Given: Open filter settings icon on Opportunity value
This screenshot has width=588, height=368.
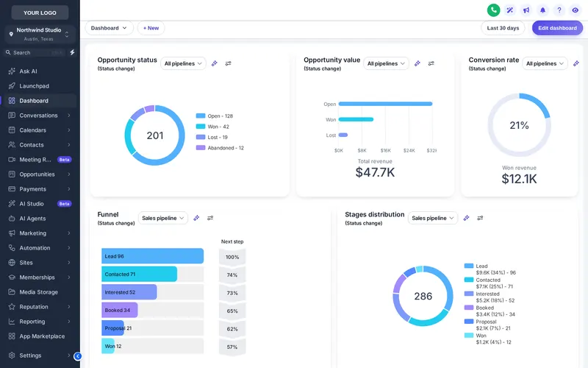Looking at the screenshot, I should [x=431, y=63].
